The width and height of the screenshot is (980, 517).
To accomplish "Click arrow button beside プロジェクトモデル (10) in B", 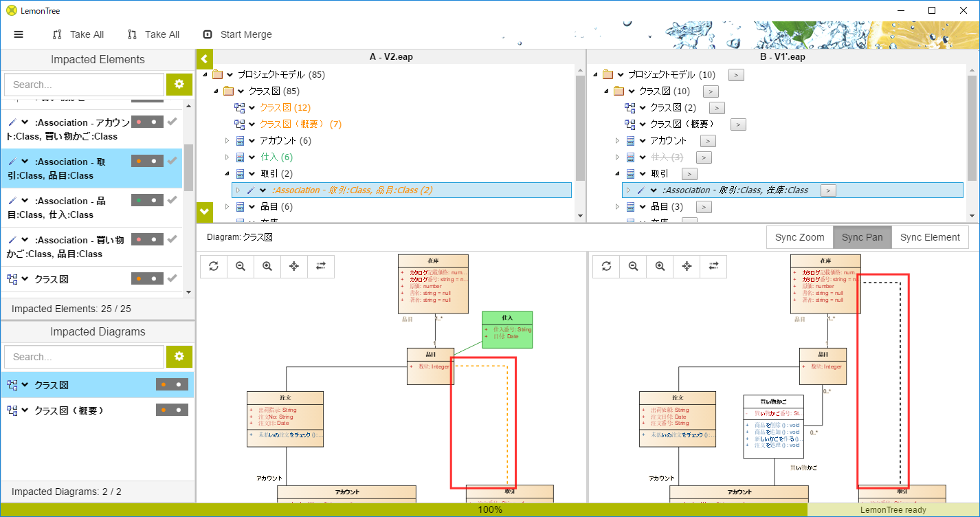I will tap(735, 74).
